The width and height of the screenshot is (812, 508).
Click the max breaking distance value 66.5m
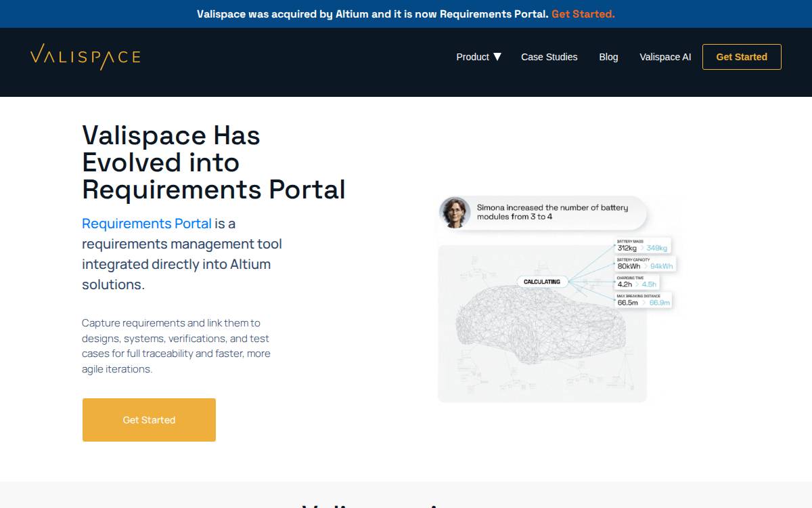627,303
